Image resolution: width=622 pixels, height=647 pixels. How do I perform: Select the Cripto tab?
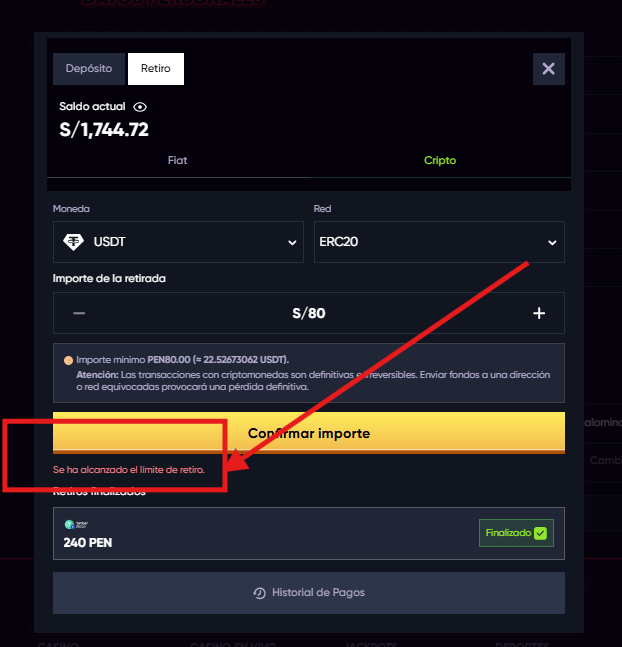tap(440, 161)
